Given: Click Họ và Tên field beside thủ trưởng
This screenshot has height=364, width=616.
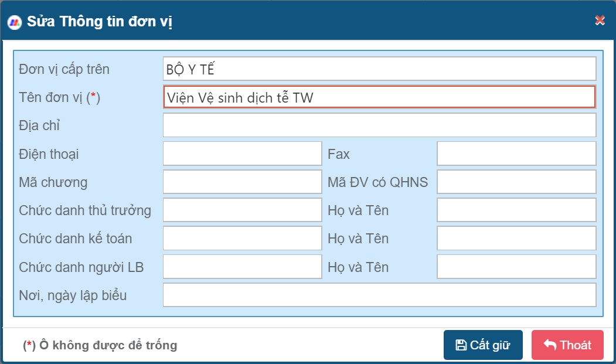Looking at the screenshot, I should tap(516, 210).
